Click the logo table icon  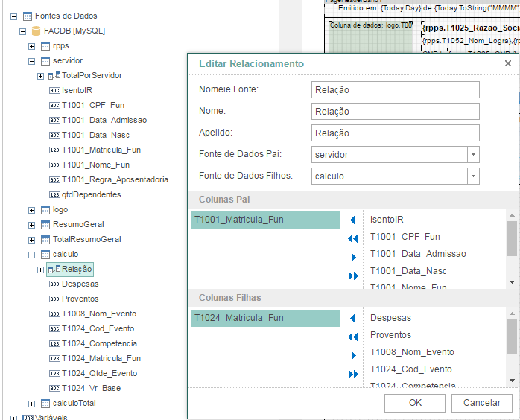pos(45,210)
